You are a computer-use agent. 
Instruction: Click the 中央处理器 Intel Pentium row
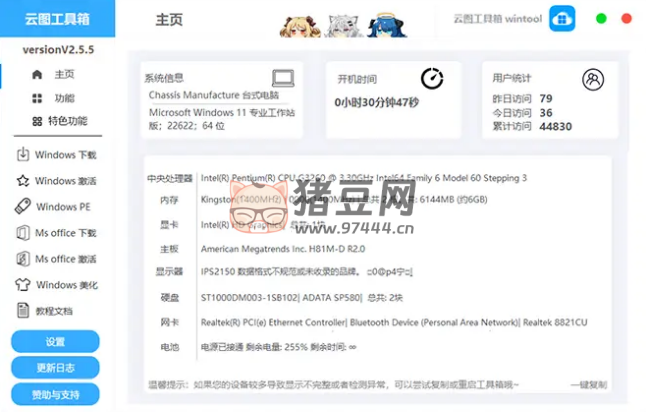(x=337, y=178)
